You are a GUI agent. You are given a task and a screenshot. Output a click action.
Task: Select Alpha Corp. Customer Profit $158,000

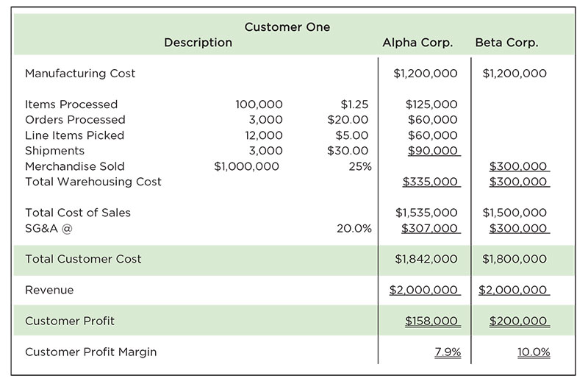[x=431, y=321]
